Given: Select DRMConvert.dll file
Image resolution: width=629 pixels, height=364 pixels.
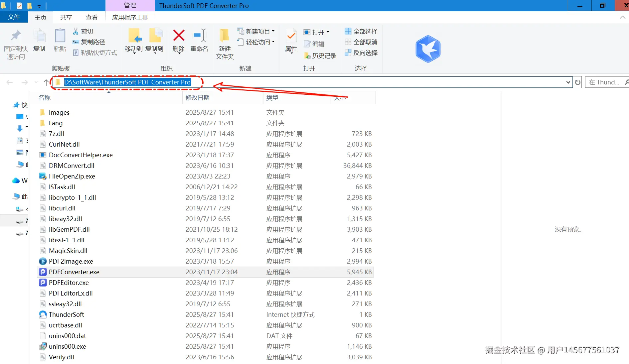Looking at the screenshot, I should point(205,166).
